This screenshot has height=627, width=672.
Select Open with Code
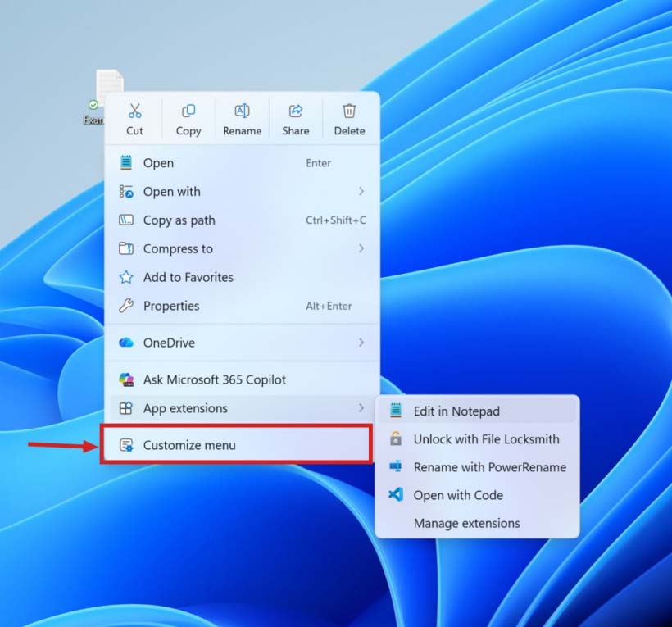click(x=477, y=495)
